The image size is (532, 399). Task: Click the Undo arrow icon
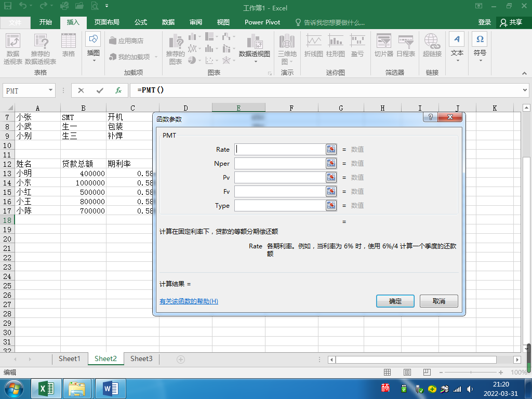click(23, 6)
